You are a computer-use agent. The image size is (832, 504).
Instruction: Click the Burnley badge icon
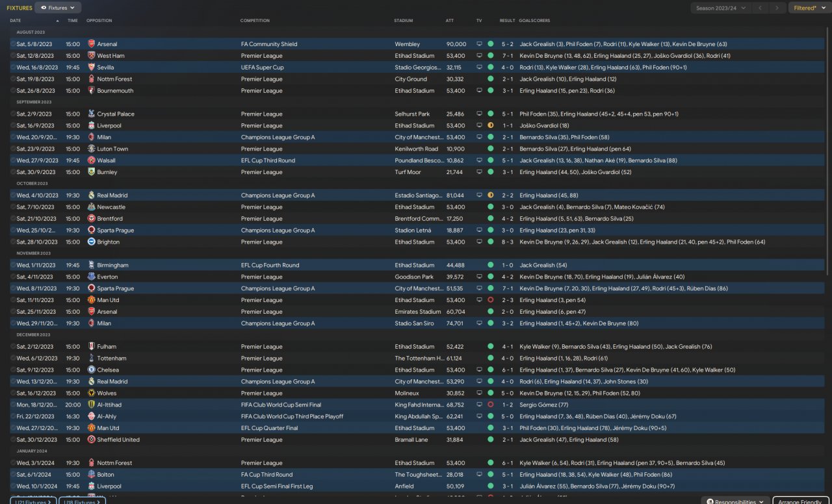tap(91, 172)
